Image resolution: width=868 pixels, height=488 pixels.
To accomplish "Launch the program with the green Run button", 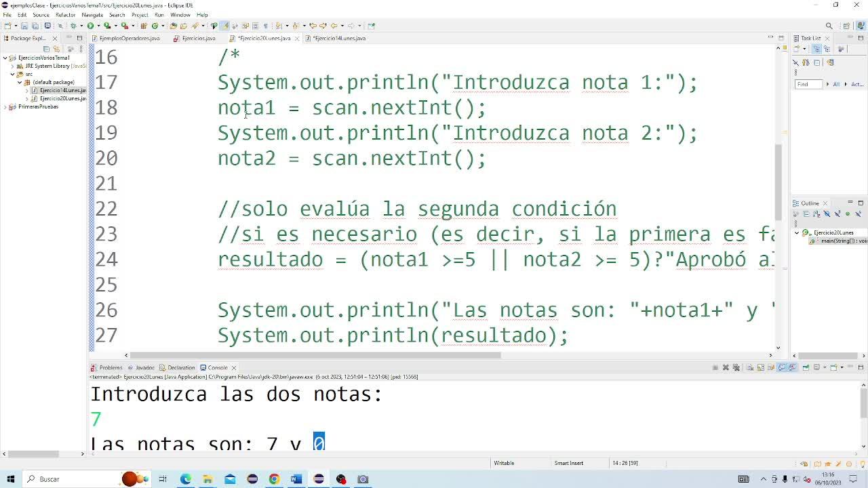I will [90, 26].
